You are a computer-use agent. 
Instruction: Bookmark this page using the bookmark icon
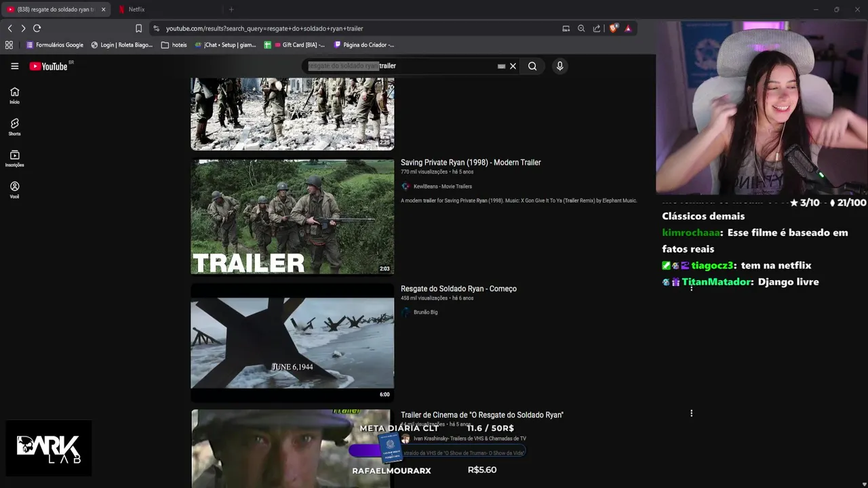(138, 28)
